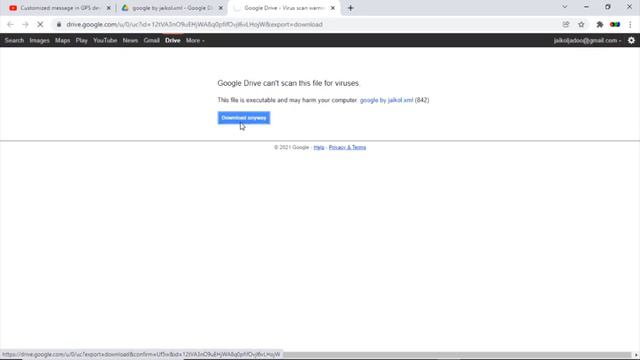Screen dimensions: 640x360
Task: Switch to the Customized message in GPS tab
Action: tap(60, 8)
